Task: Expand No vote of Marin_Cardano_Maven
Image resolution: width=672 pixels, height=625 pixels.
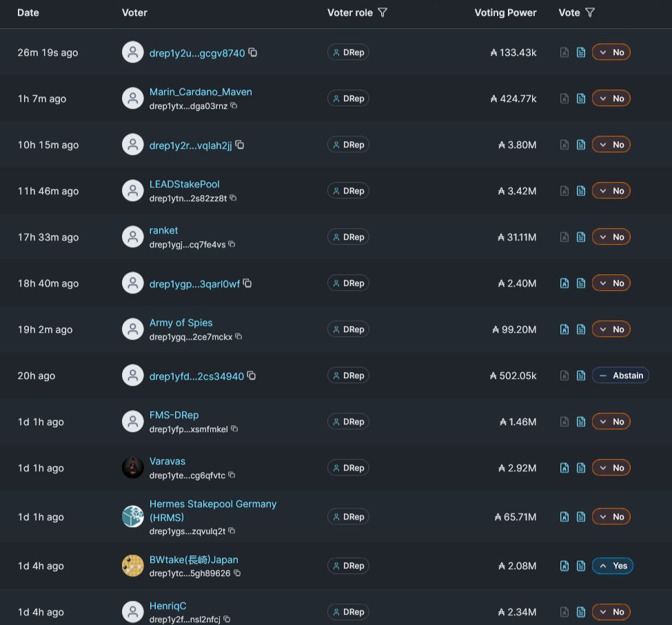Action: point(611,99)
